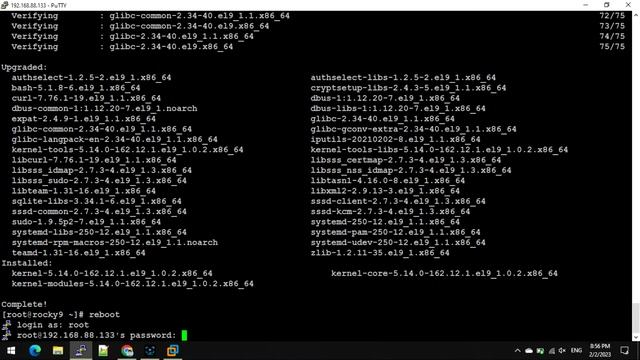The height and width of the screenshot is (360, 640).
Task: Click the terminal scrollbar down arrow
Action: click(636, 338)
